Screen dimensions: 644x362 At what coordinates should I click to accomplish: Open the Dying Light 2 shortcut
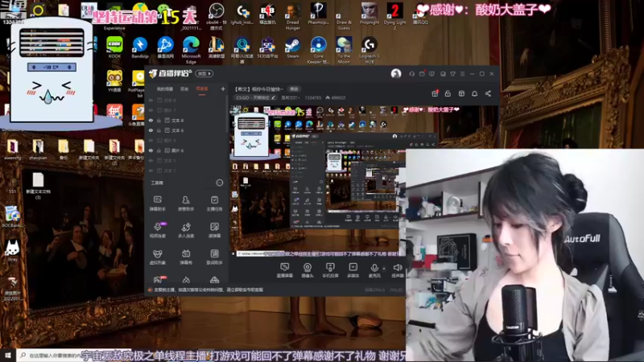[x=395, y=15]
